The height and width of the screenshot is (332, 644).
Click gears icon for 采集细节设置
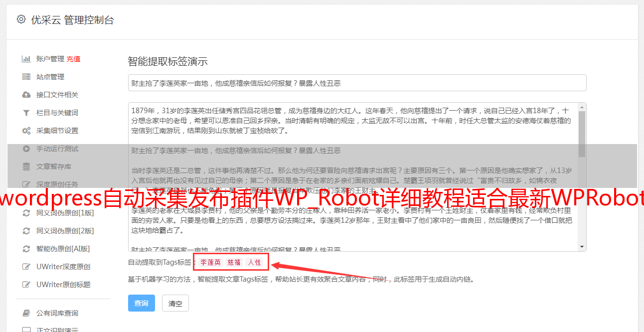26,131
